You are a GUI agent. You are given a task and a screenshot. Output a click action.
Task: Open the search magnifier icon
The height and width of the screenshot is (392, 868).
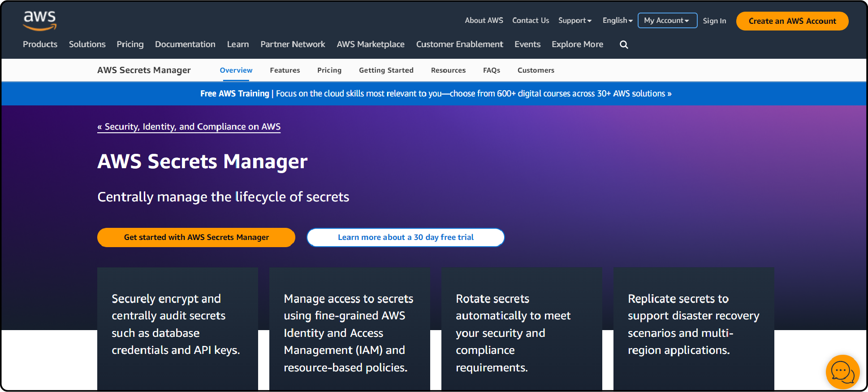624,44
